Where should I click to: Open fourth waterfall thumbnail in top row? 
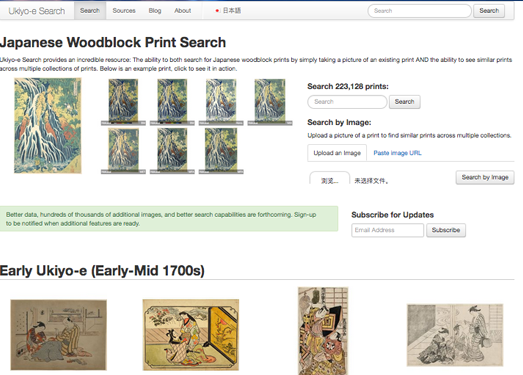pos(270,102)
